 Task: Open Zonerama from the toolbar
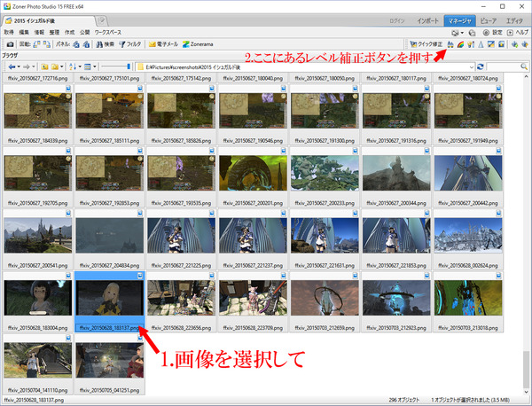[198, 44]
